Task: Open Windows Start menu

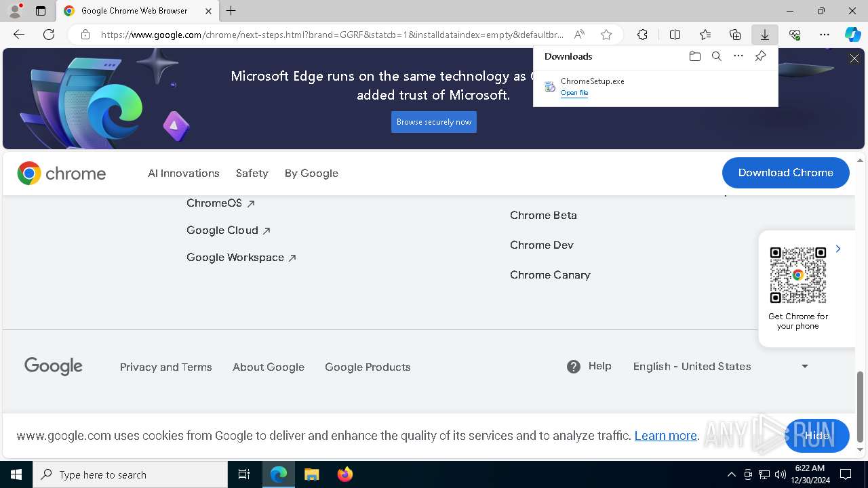Action: pyautogui.click(x=16, y=474)
